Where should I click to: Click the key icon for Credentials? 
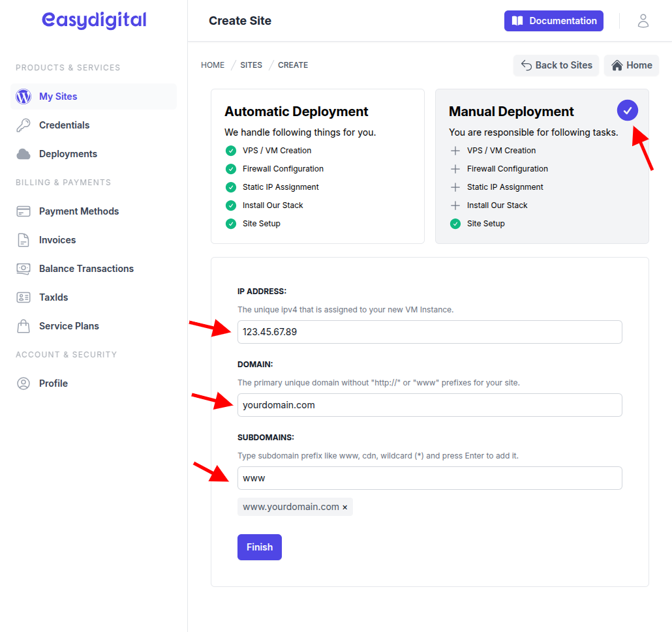coord(23,125)
